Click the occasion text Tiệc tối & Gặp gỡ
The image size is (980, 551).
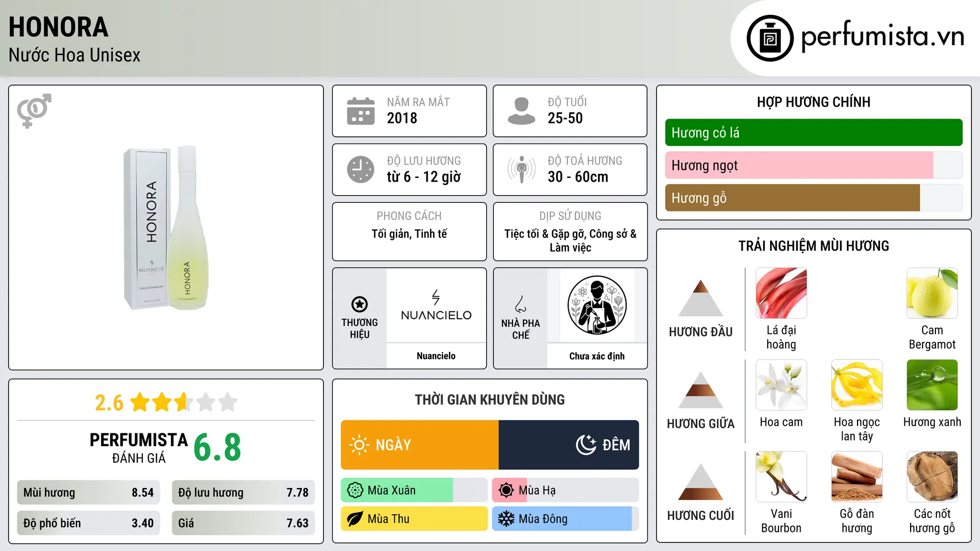point(545,234)
